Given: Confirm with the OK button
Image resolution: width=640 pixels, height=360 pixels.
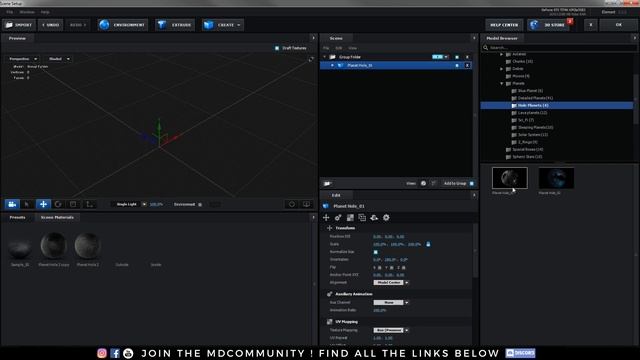Looking at the screenshot, I should tap(619, 25).
